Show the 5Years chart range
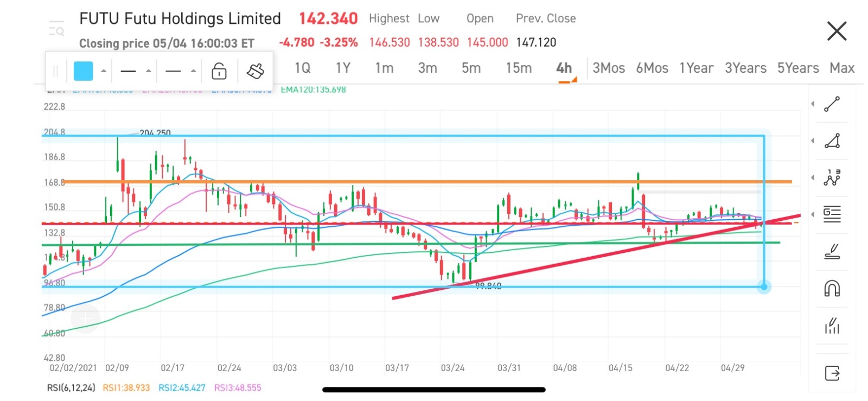This screenshot has height=401, width=868. click(798, 68)
